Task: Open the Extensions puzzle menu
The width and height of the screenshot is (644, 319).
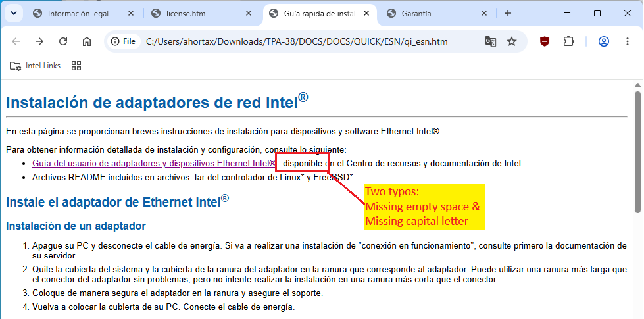Action: click(568, 41)
